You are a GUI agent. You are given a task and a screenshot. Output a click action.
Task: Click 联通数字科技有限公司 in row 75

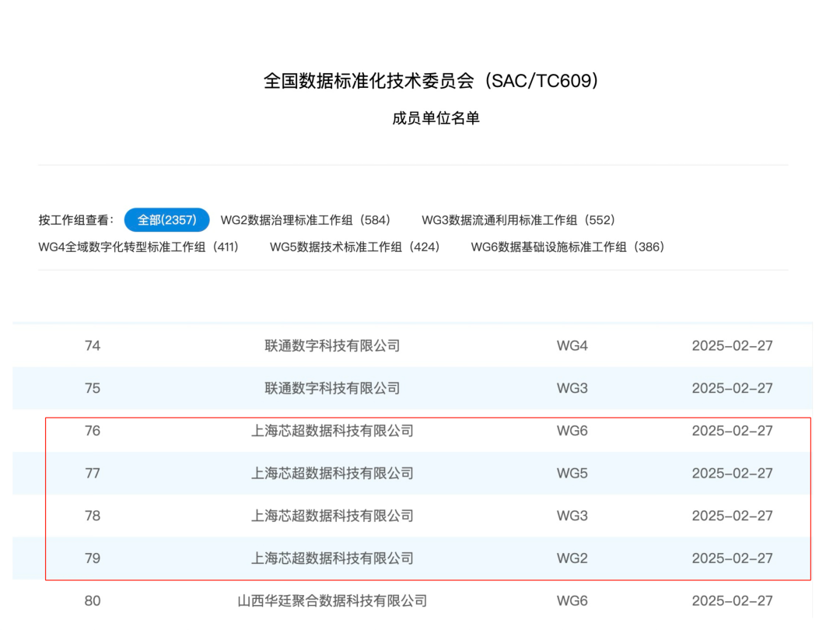pyautogui.click(x=332, y=388)
